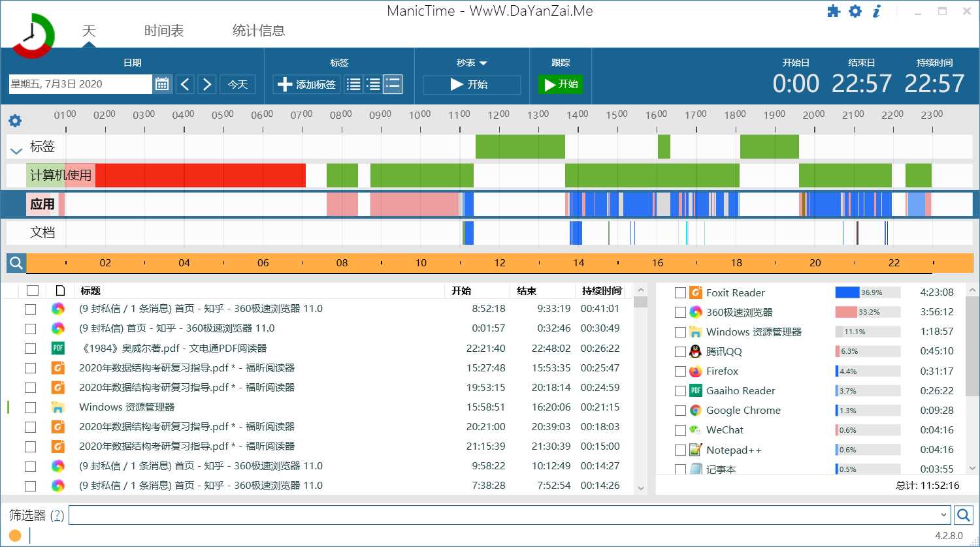Click the red block in 计算机使用 timeline
The image size is (980, 547).
(x=201, y=176)
